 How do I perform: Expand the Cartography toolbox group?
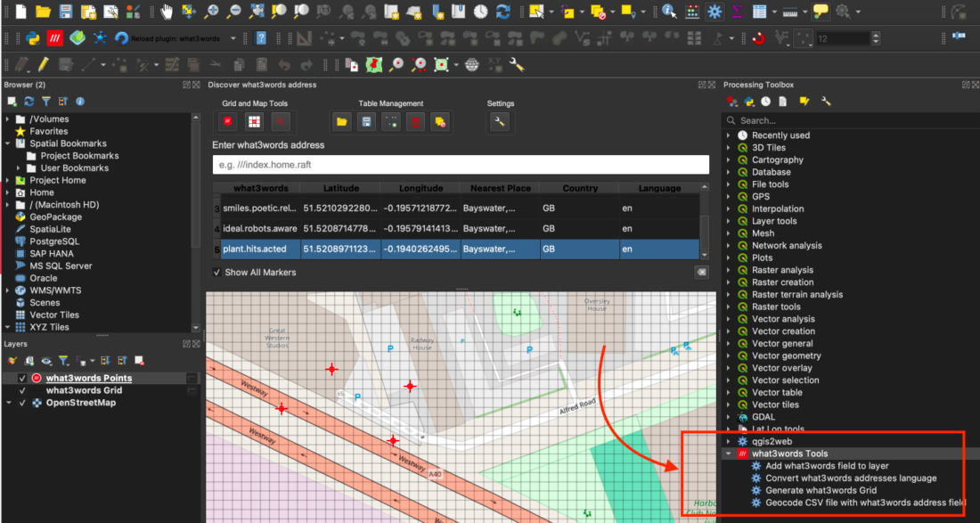coord(728,160)
